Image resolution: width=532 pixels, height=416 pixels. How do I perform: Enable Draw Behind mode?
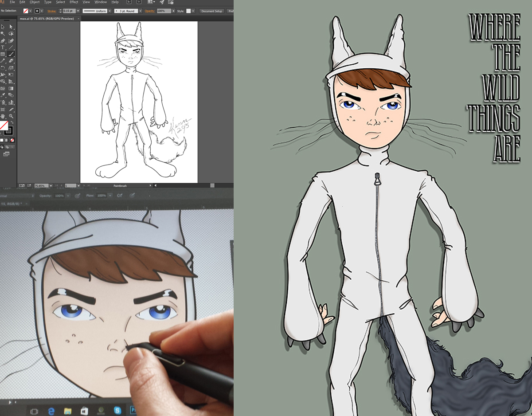[7, 147]
